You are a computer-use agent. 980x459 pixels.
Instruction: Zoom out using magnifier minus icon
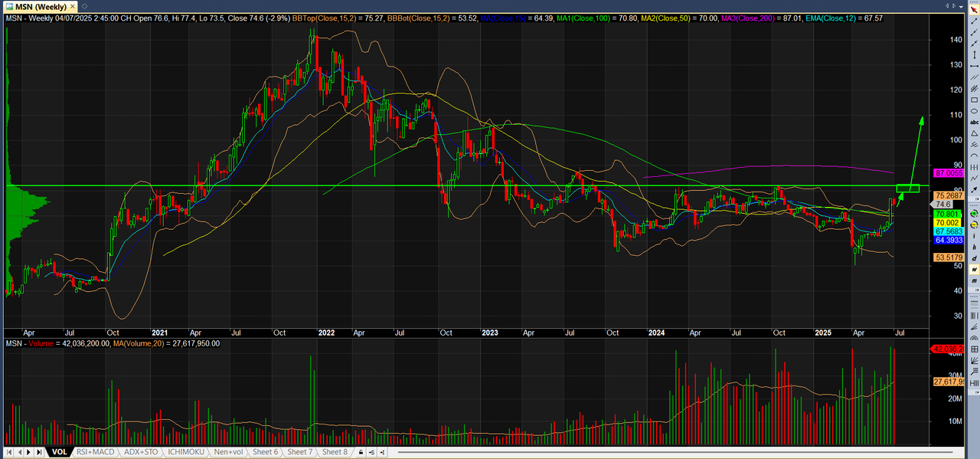(x=974, y=225)
